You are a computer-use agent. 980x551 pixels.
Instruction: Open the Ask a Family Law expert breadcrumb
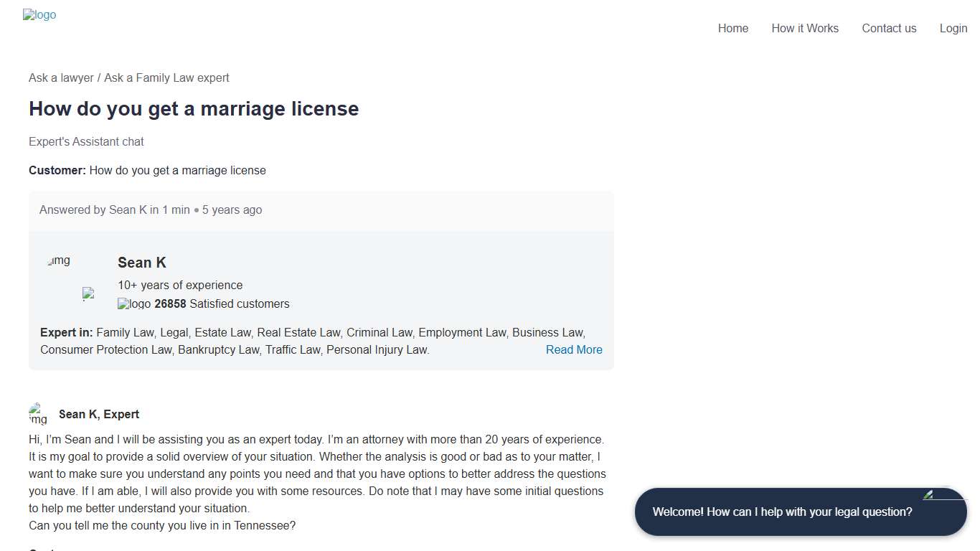coord(166,77)
